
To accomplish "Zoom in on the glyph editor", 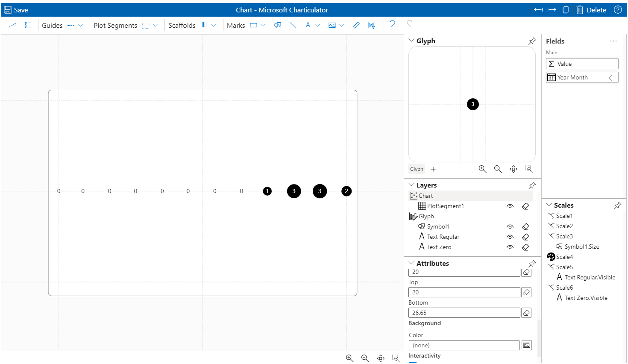I will click(483, 169).
